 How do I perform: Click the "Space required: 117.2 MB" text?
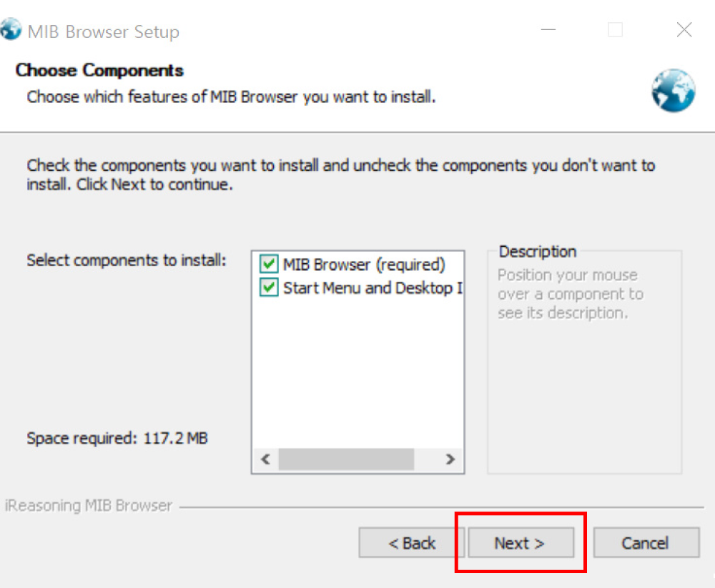117,438
